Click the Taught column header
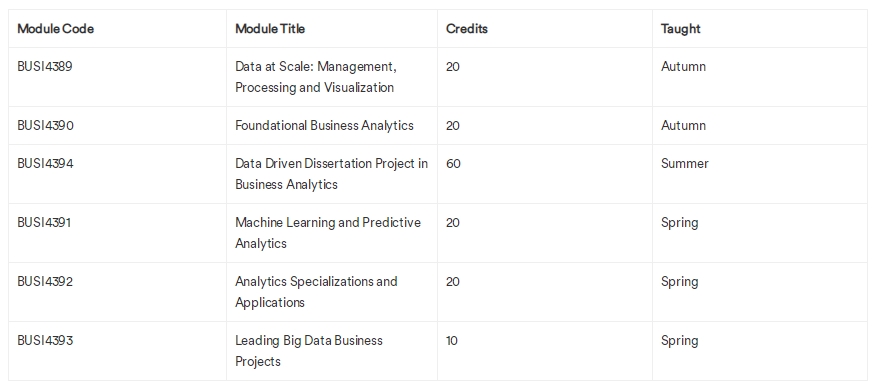 click(681, 28)
